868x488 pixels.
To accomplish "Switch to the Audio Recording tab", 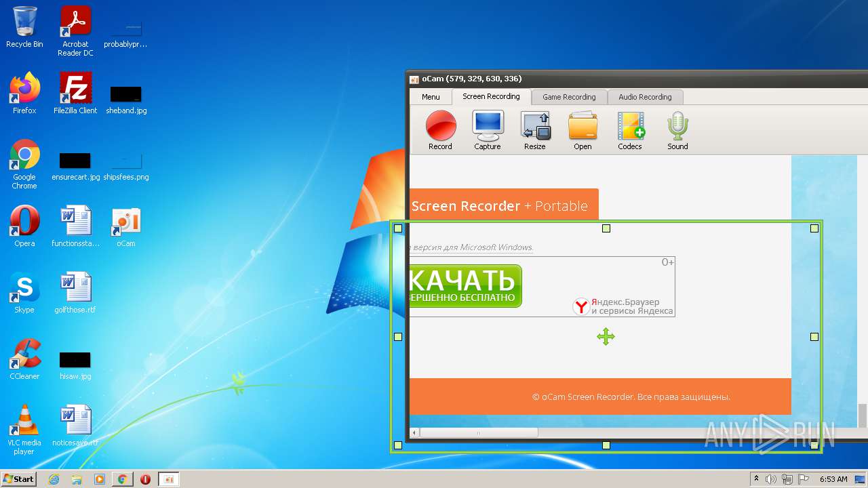I will 645,97.
